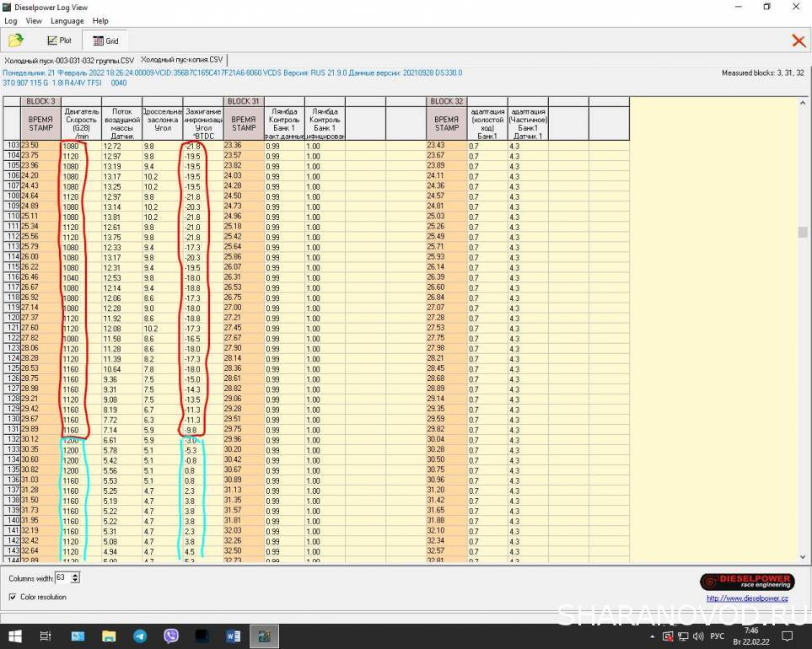Viewport: 812px width, 649px height.
Task: Open the Language menu
Action: pos(67,20)
